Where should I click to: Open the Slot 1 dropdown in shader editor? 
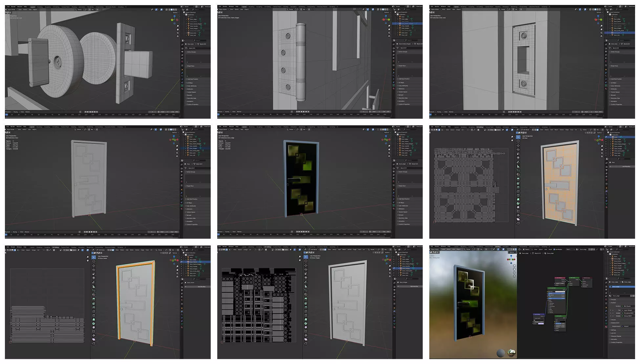[570, 250]
